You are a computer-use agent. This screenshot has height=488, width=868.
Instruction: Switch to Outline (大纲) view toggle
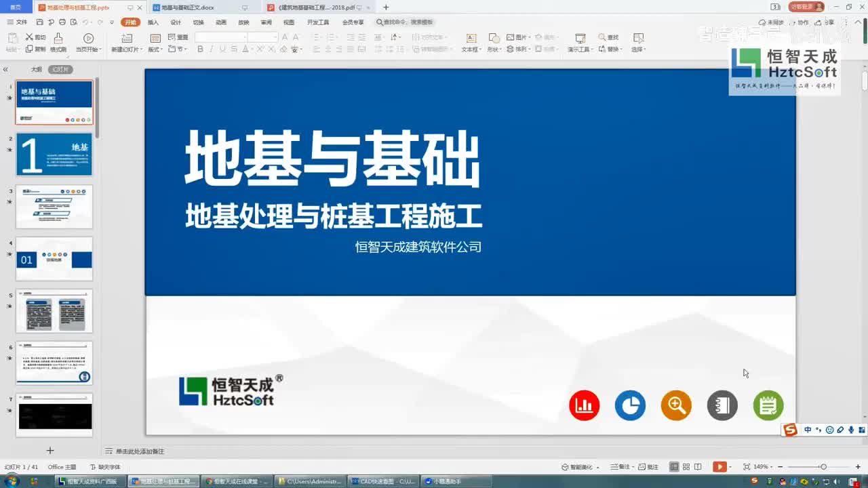pyautogui.click(x=36, y=69)
